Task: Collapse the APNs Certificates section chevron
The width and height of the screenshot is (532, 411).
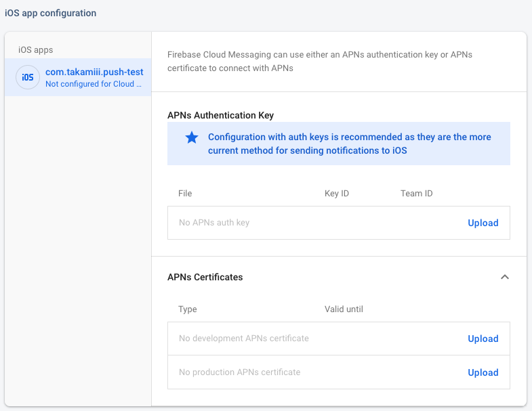Action: pyautogui.click(x=504, y=277)
